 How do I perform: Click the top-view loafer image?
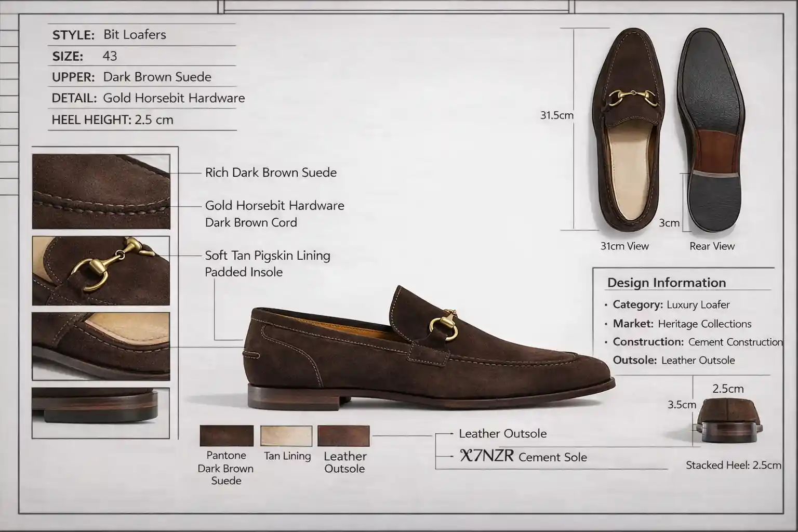tap(628, 130)
